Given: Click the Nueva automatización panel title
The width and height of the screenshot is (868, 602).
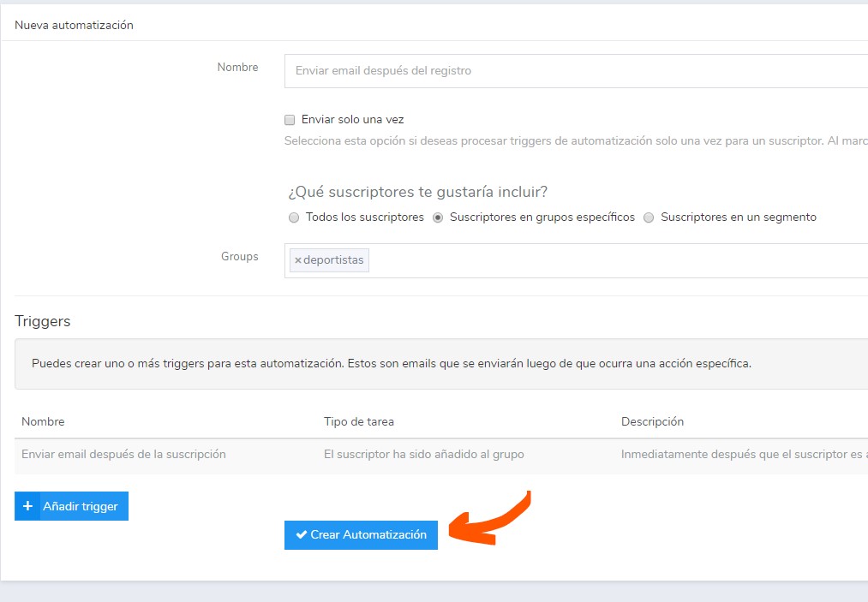Looking at the screenshot, I should tap(74, 25).
